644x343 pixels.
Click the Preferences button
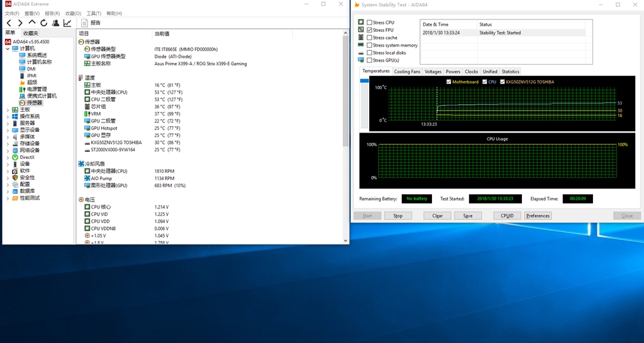coord(538,215)
